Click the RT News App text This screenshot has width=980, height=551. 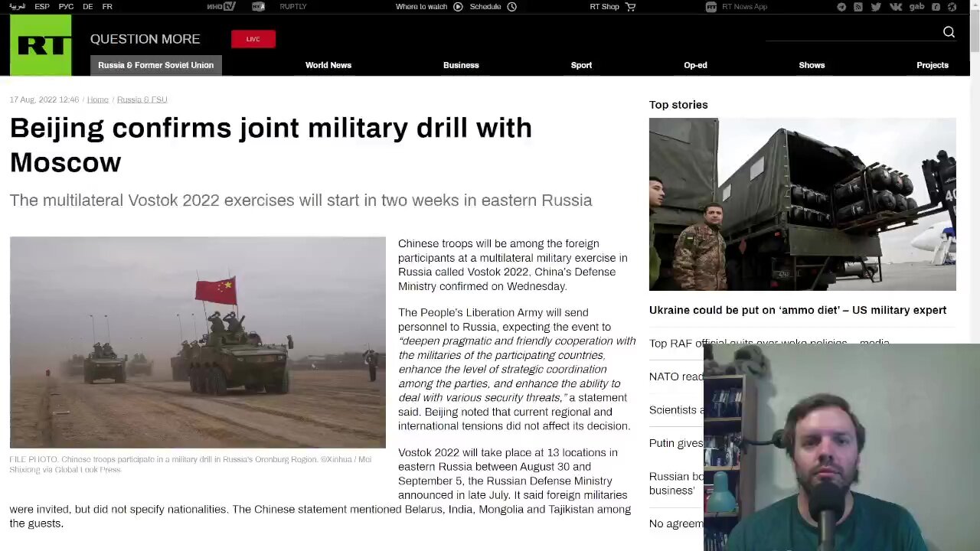pos(744,7)
